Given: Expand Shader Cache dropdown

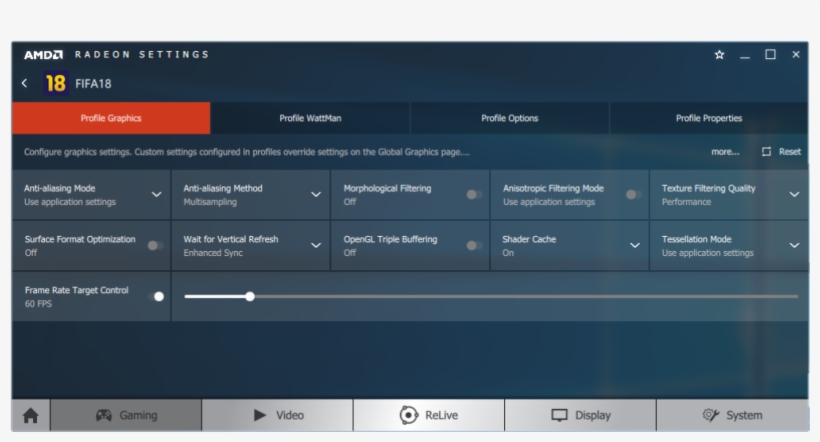Looking at the screenshot, I should pyautogui.click(x=635, y=245).
